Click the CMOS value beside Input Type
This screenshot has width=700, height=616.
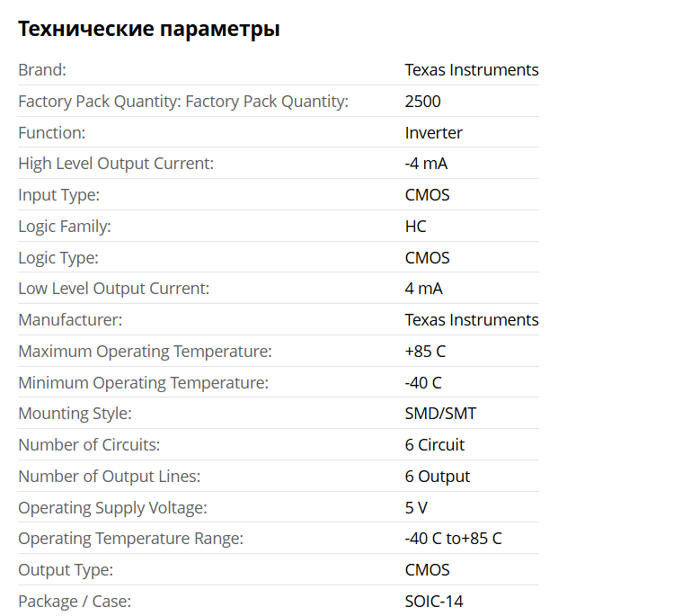(x=427, y=195)
